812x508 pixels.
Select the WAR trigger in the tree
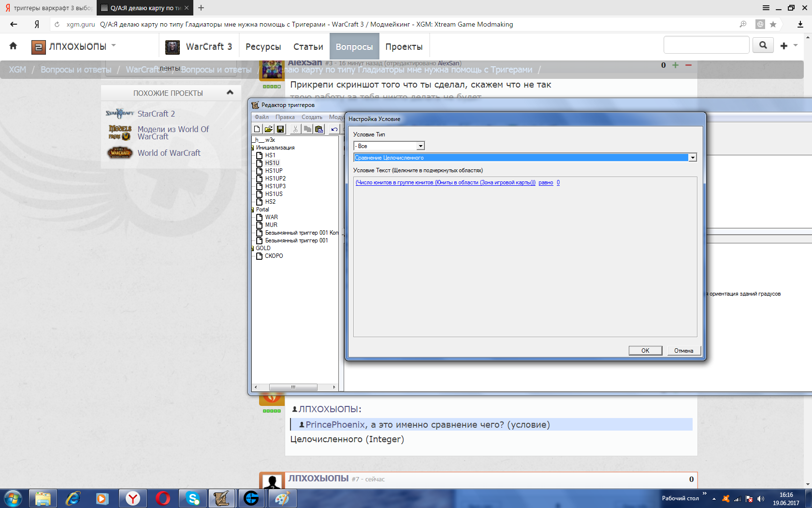click(271, 217)
